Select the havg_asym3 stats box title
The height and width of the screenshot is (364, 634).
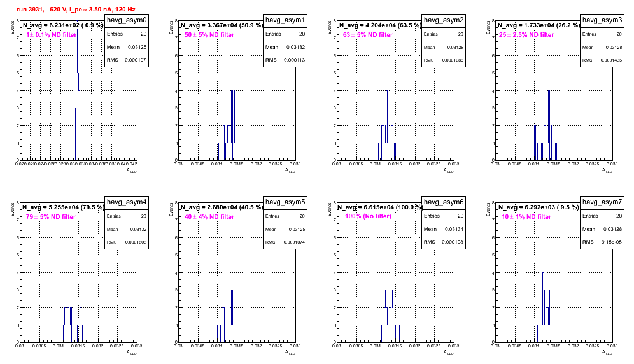click(602, 20)
